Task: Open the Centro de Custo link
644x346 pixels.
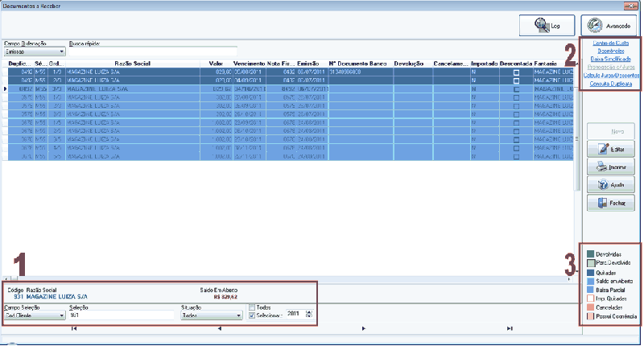Action: [611, 43]
